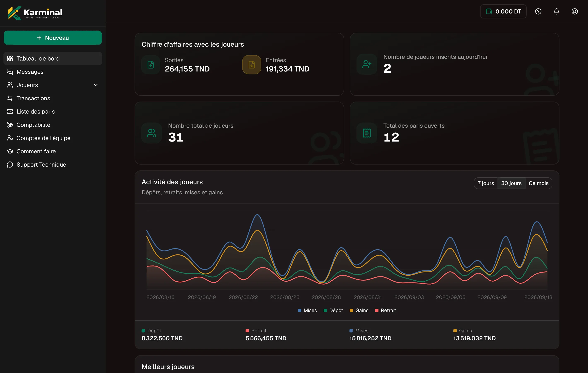The height and width of the screenshot is (373, 588).
Task: Open the Joueurs menu item
Action: tap(53, 85)
